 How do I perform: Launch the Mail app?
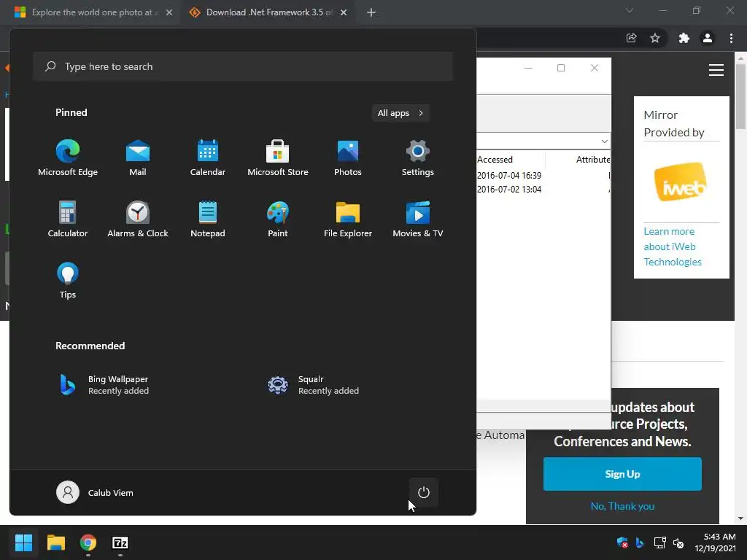tap(138, 158)
